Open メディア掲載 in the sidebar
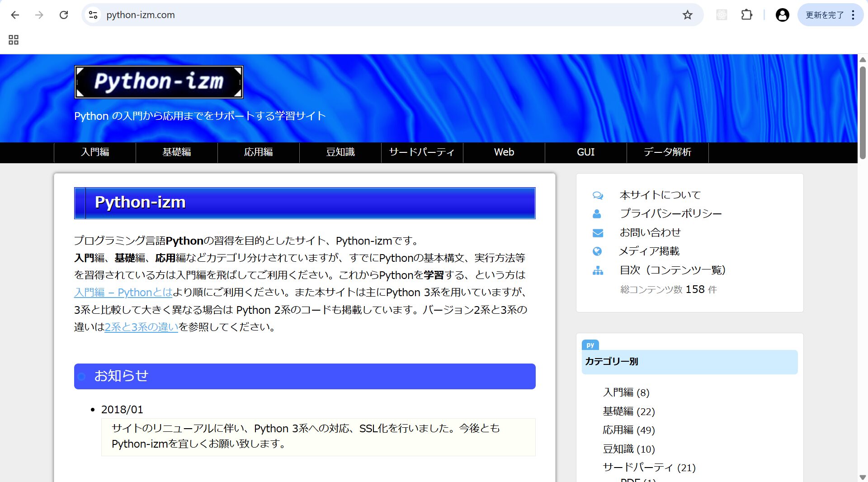Viewport: 868px width, 482px height. (x=649, y=251)
